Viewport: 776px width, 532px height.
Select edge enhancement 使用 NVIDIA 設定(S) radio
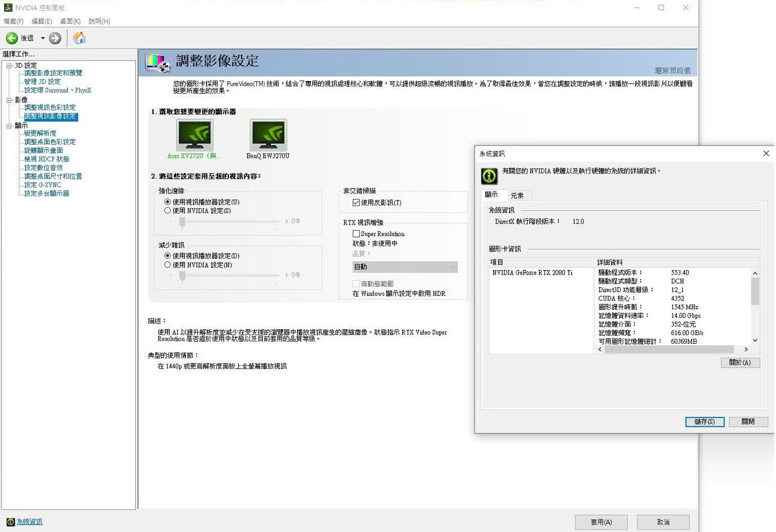tap(167, 211)
